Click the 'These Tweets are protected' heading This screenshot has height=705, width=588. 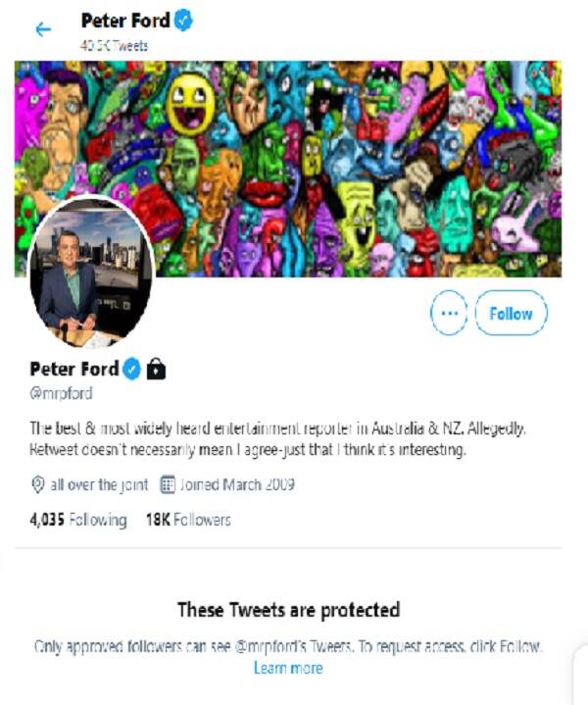tap(288, 610)
